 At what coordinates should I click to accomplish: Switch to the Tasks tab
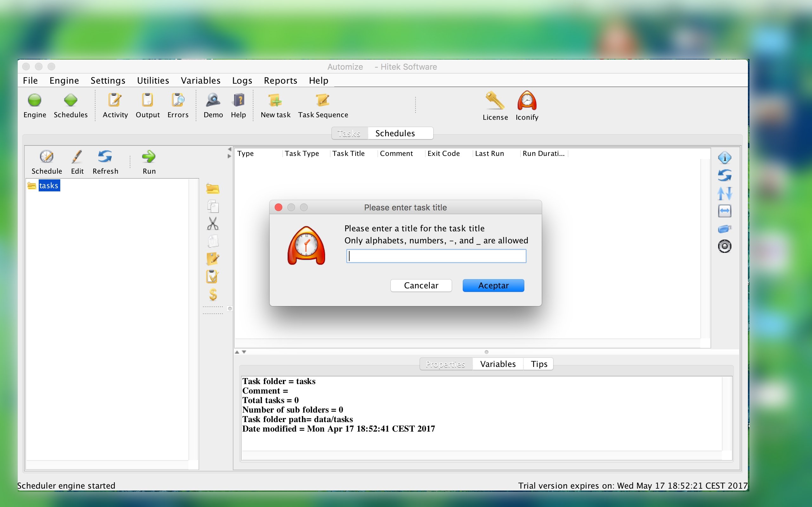pos(349,133)
